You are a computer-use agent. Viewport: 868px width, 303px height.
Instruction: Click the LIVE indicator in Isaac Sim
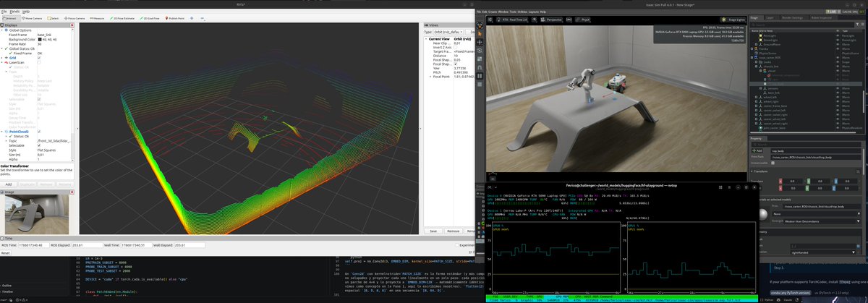(x=833, y=12)
